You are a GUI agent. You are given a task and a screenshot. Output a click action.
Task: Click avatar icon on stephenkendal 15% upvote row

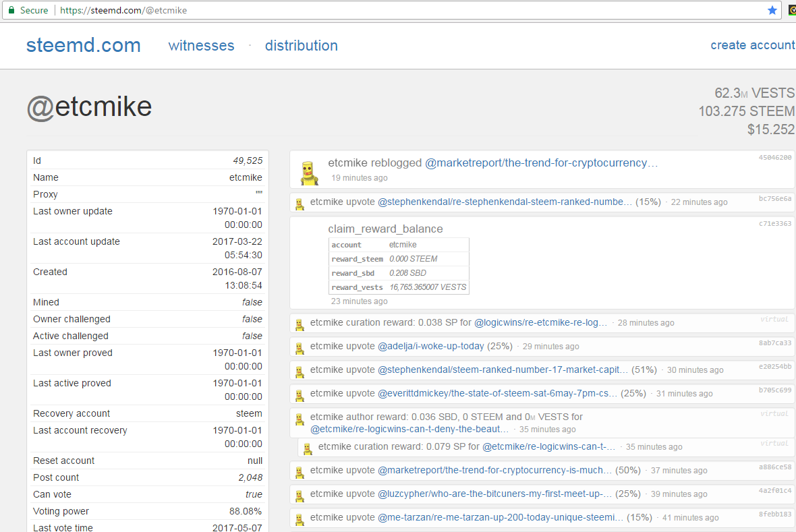point(300,204)
